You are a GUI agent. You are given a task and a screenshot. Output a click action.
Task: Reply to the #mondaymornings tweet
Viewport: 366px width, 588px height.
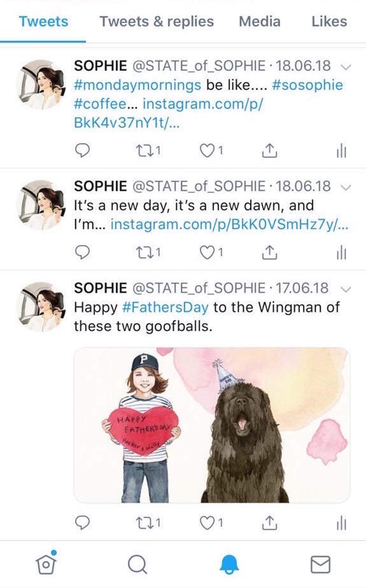[x=82, y=151]
